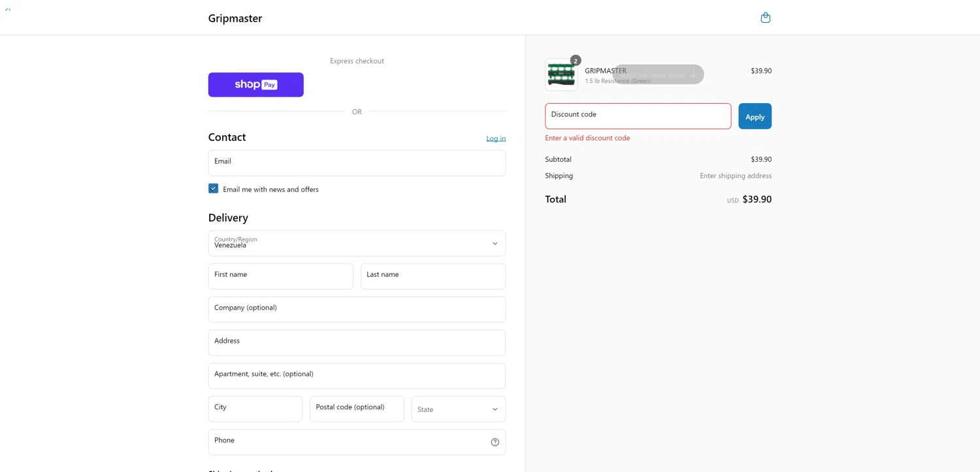Click into the First name field

[x=281, y=277]
